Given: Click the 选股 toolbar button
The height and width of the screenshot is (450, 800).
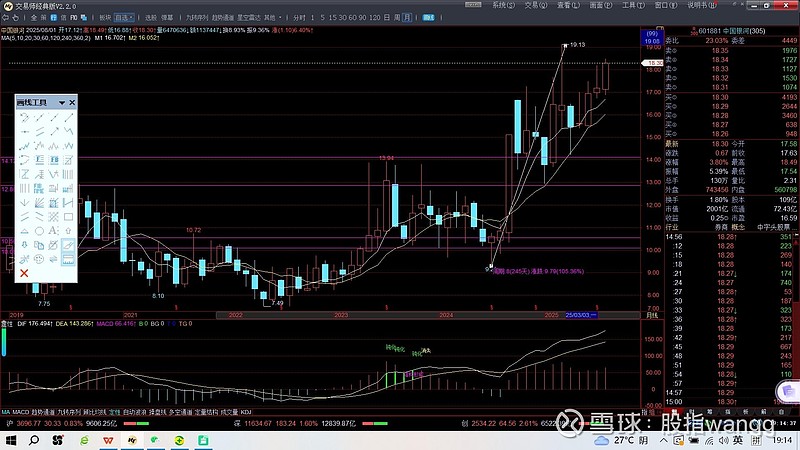Looking at the screenshot, I should 151,17.
